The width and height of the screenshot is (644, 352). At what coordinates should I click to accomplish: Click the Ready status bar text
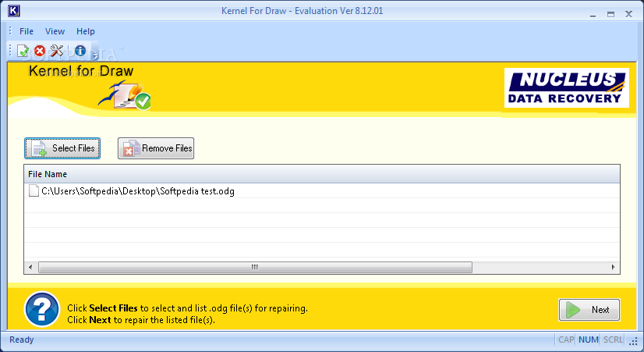pyautogui.click(x=21, y=340)
